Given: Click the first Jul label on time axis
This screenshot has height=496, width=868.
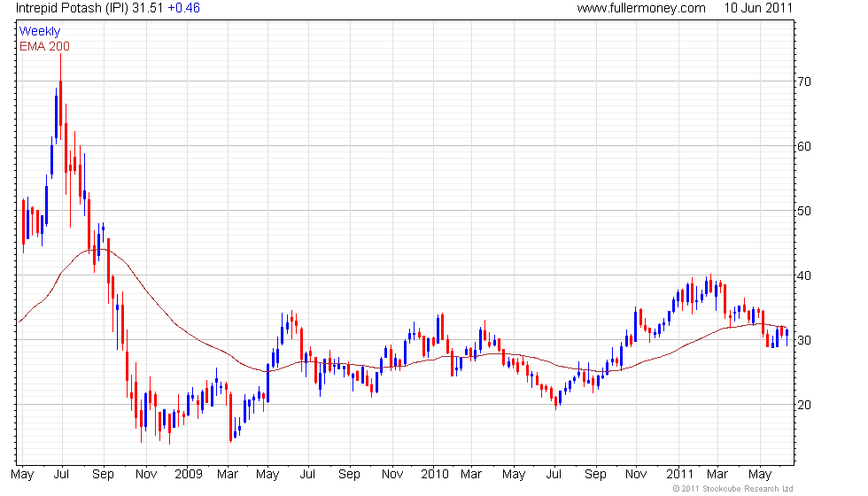Looking at the screenshot, I should coord(61,475).
